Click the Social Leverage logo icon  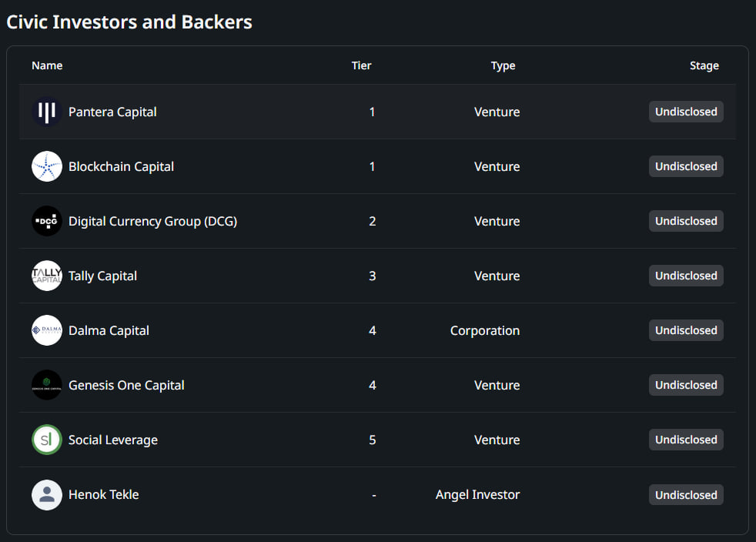[47, 440]
